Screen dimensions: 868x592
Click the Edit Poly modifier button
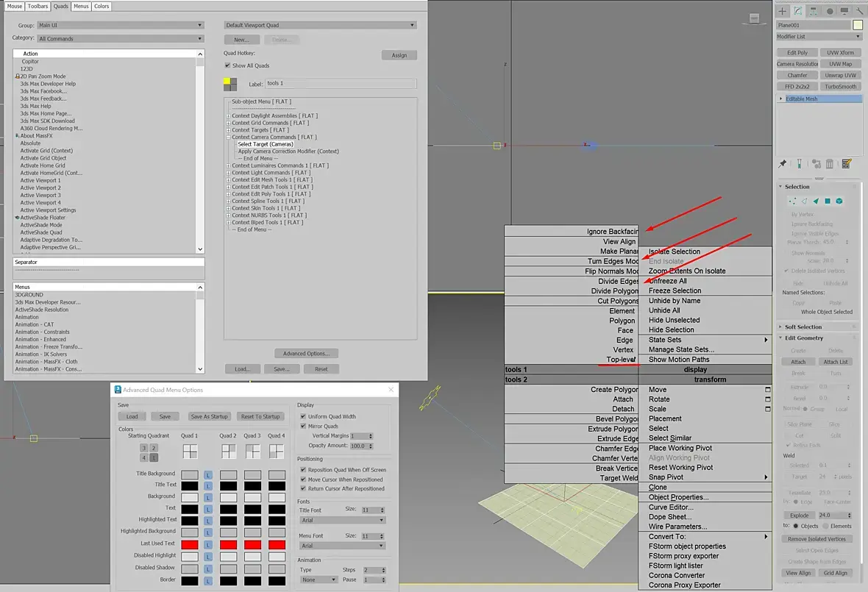click(x=797, y=52)
